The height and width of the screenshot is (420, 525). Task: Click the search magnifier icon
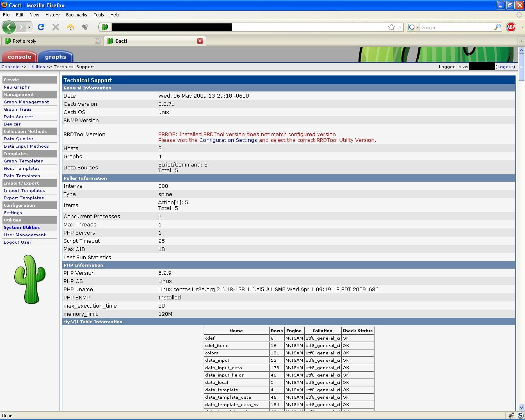498,27
